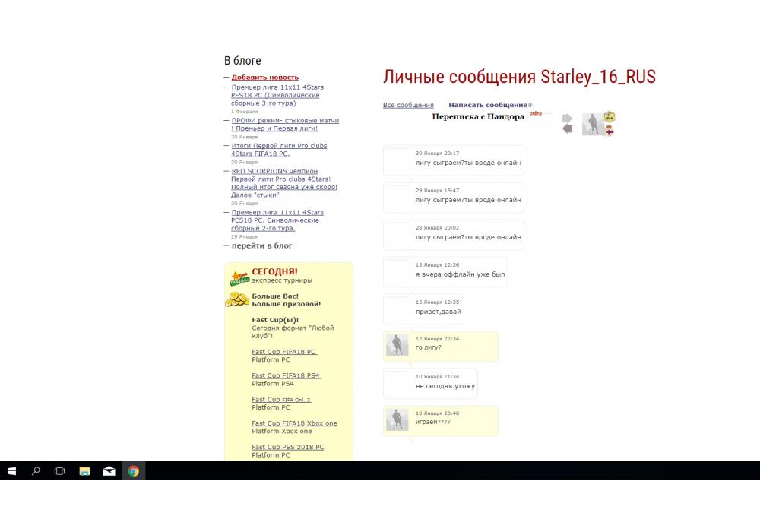Switch to Chrome on the taskbar

tap(133, 471)
